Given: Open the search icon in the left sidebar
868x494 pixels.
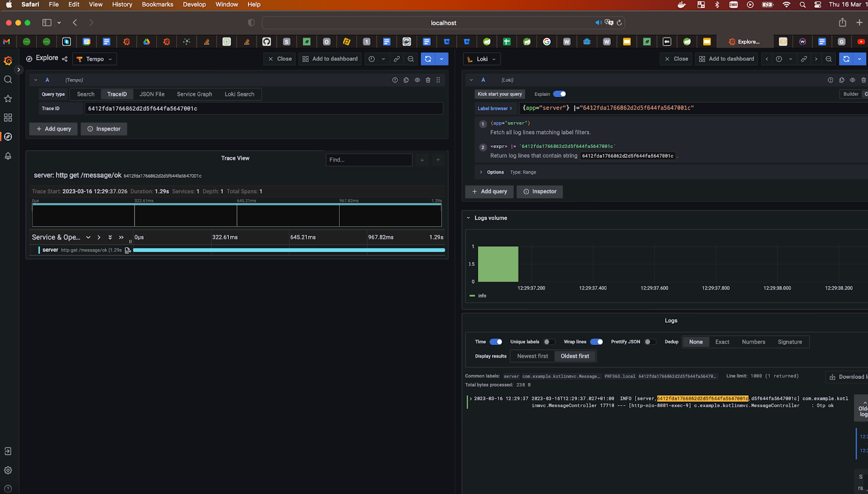Looking at the screenshot, I should (x=8, y=79).
